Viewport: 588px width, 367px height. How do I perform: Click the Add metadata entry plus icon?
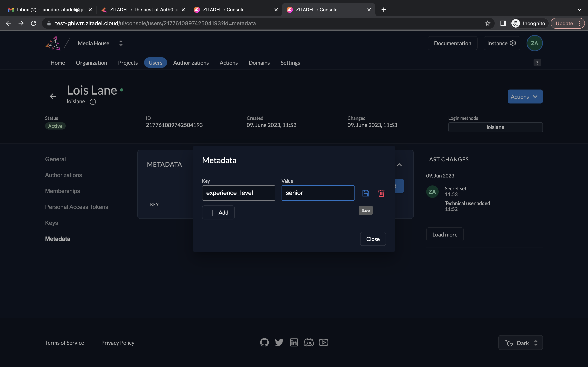click(213, 213)
